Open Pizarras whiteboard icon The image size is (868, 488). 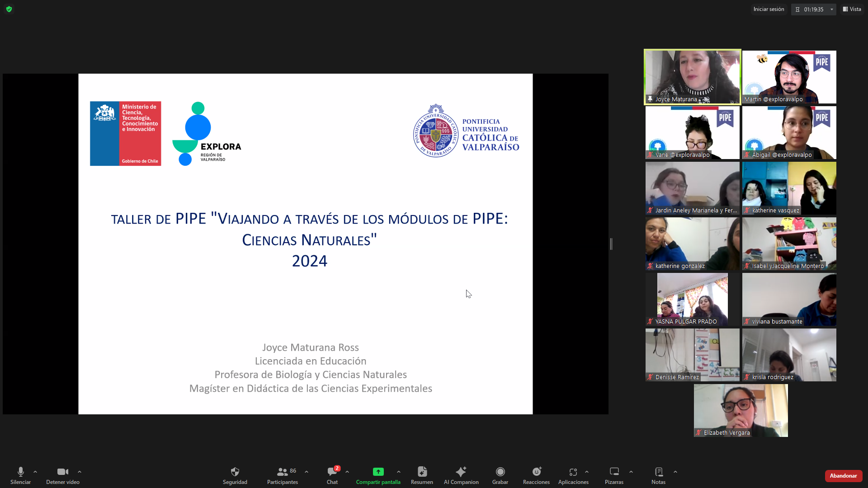pos(614,472)
